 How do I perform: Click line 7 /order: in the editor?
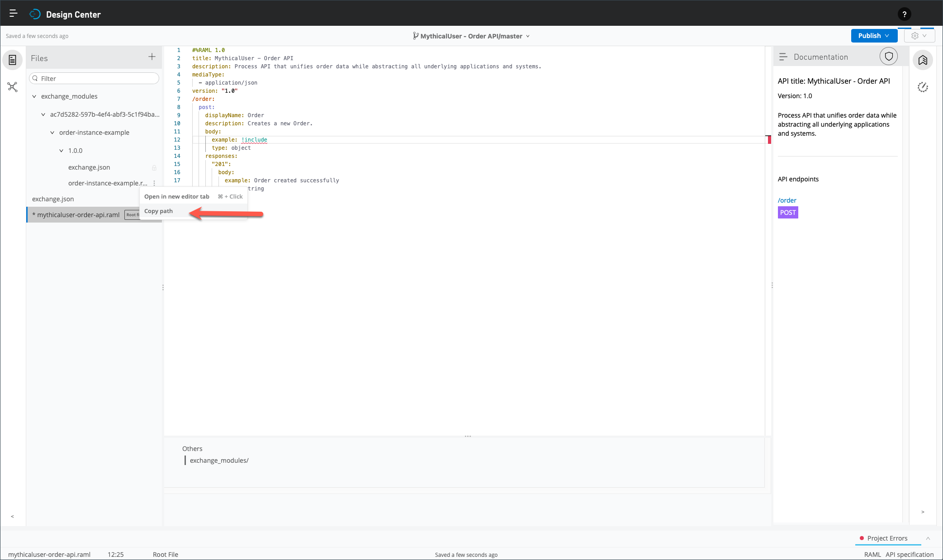tap(204, 99)
